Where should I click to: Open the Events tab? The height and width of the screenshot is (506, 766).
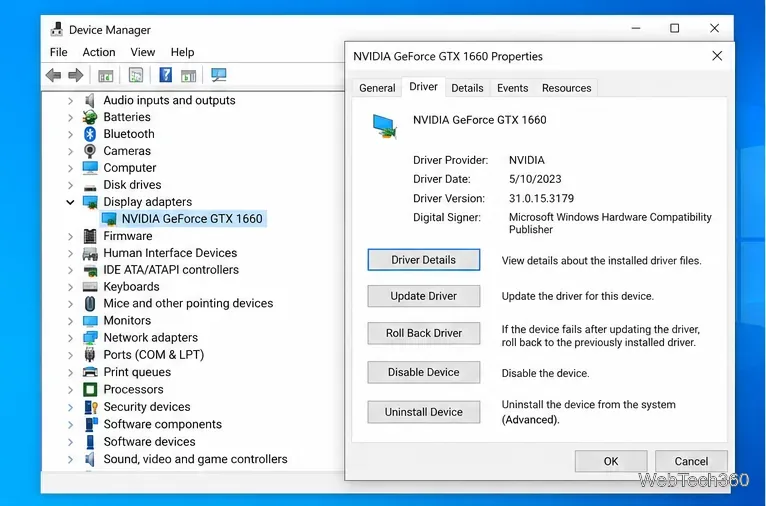(x=512, y=88)
